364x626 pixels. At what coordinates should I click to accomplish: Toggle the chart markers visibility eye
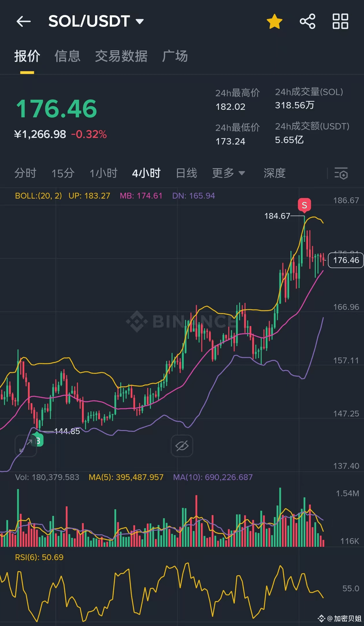pos(182,446)
